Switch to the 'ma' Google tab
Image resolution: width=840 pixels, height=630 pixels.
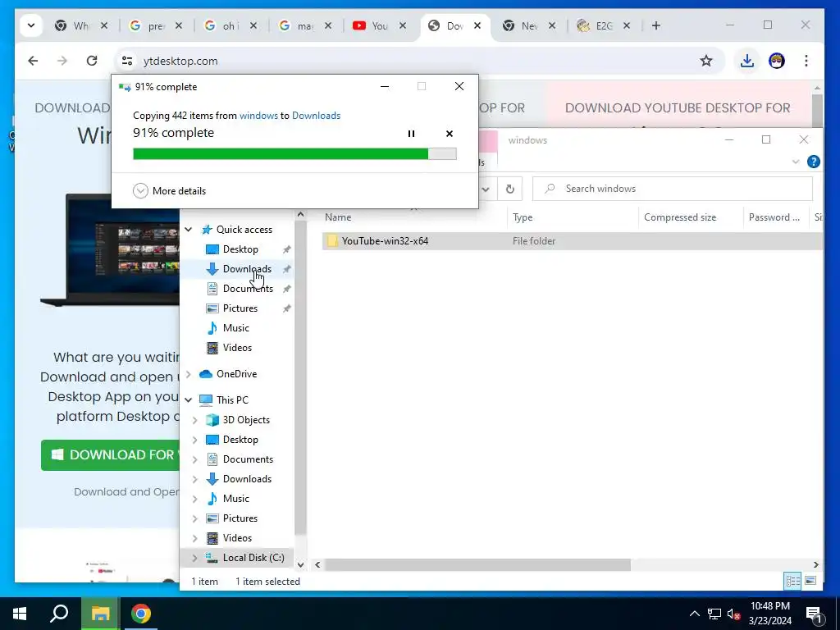pos(298,25)
